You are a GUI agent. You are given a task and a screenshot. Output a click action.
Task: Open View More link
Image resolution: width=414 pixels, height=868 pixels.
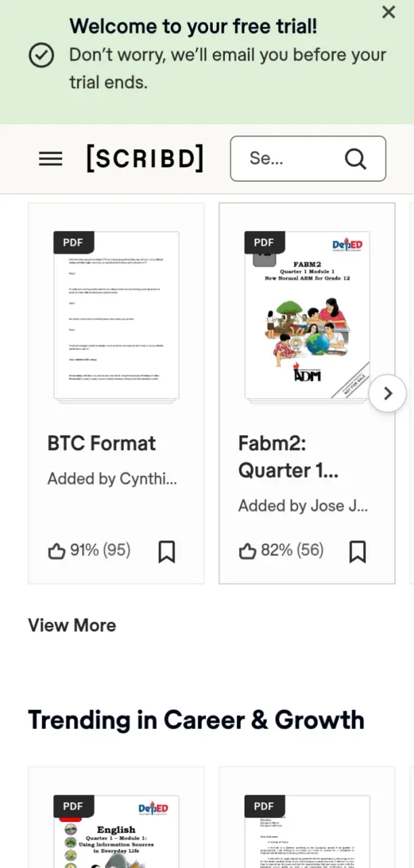[x=72, y=625]
